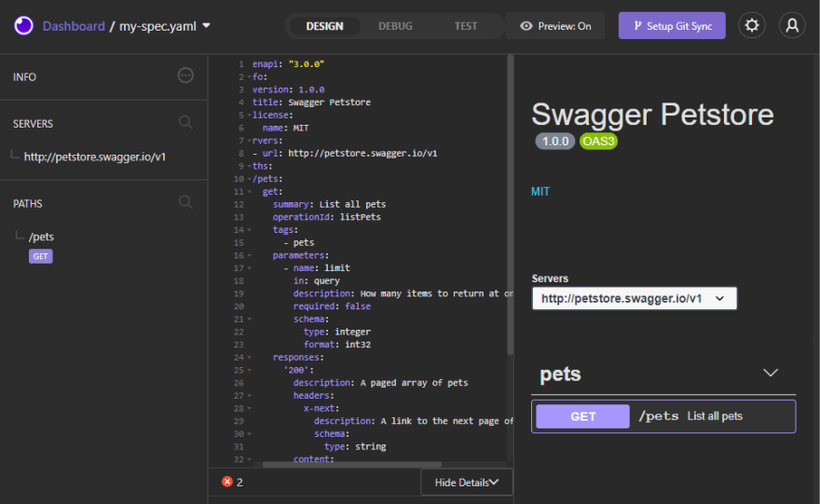This screenshot has height=504, width=820.
Task: Click the editor horizontal scrollbar
Action: click(x=352, y=464)
